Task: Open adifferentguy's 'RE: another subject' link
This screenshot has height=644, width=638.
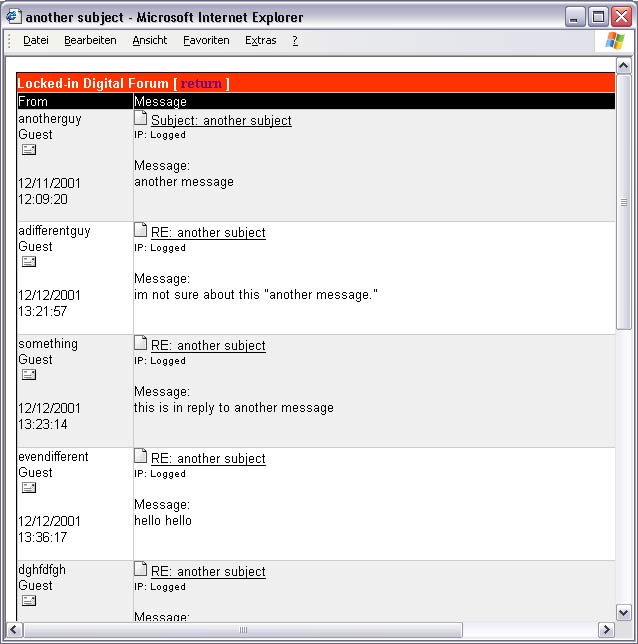Action: pos(208,232)
